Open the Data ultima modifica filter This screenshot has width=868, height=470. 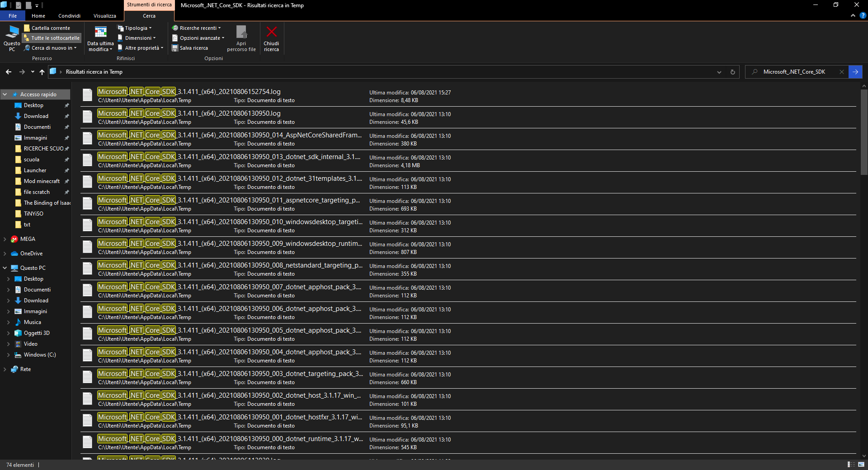pos(100,38)
